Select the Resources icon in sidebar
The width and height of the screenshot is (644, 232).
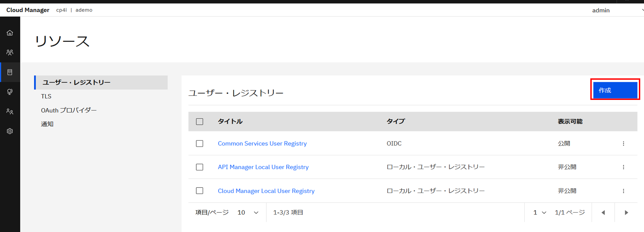10,72
